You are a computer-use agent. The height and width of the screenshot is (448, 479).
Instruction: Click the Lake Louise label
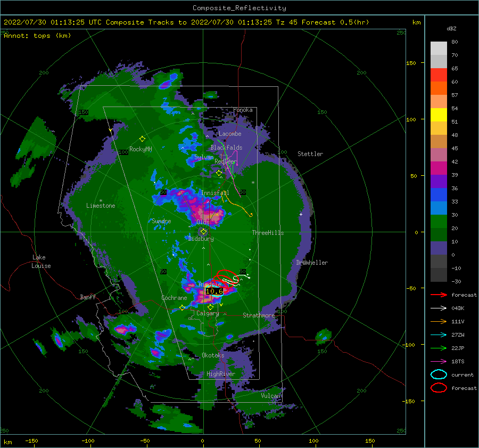41,262
